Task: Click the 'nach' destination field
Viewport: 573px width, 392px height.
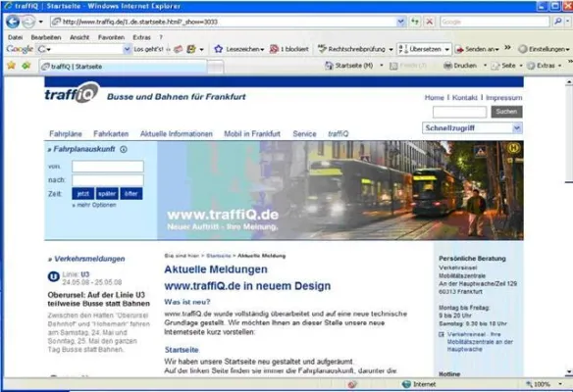Action: point(108,180)
